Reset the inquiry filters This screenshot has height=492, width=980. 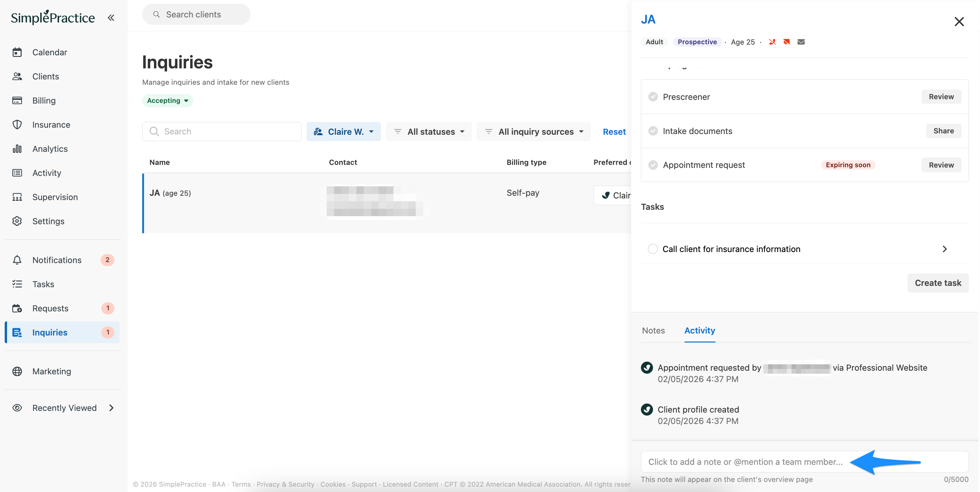[614, 132]
